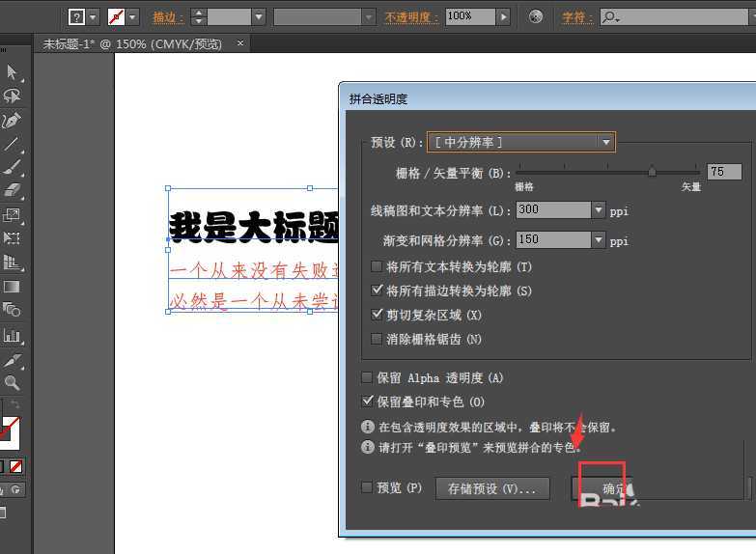This screenshot has height=554, width=756.
Task: Click the 存储预设 button
Action: tap(492, 488)
